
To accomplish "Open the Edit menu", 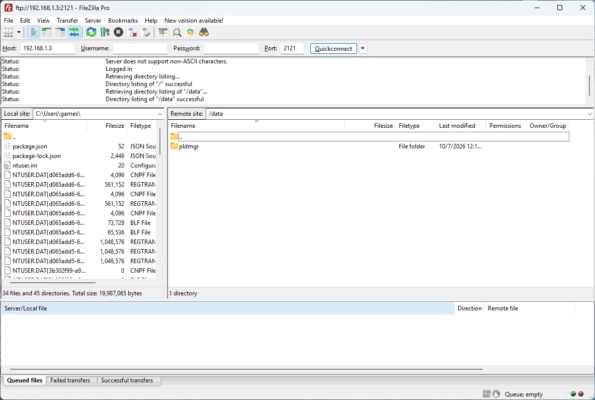I will pos(25,20).
